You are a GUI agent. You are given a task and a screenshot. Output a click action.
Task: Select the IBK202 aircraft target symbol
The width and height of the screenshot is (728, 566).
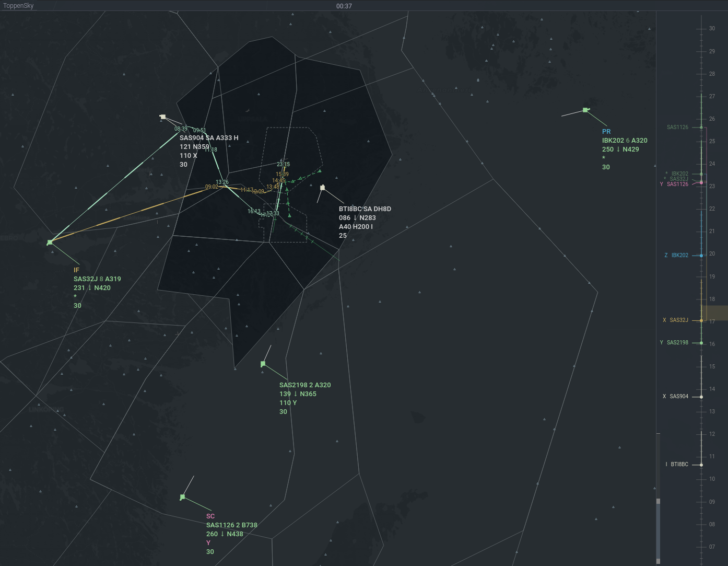click(x=585, y=110)
